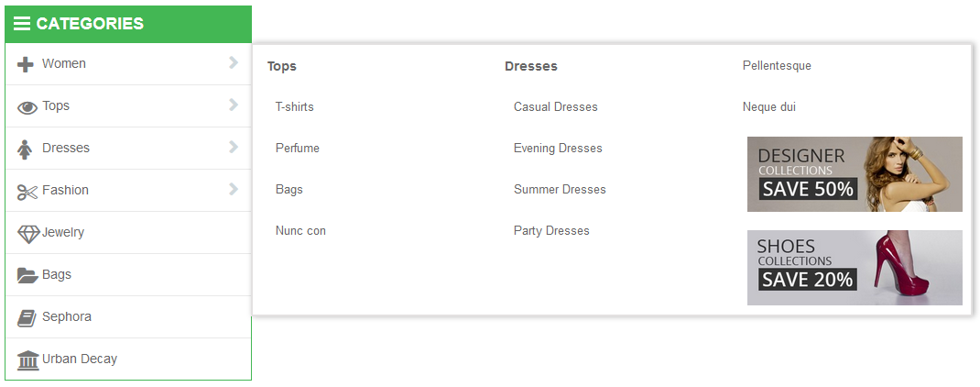Open the Urban Decay category item
This screenshot has height=387, width=980.
pos(128,359)
